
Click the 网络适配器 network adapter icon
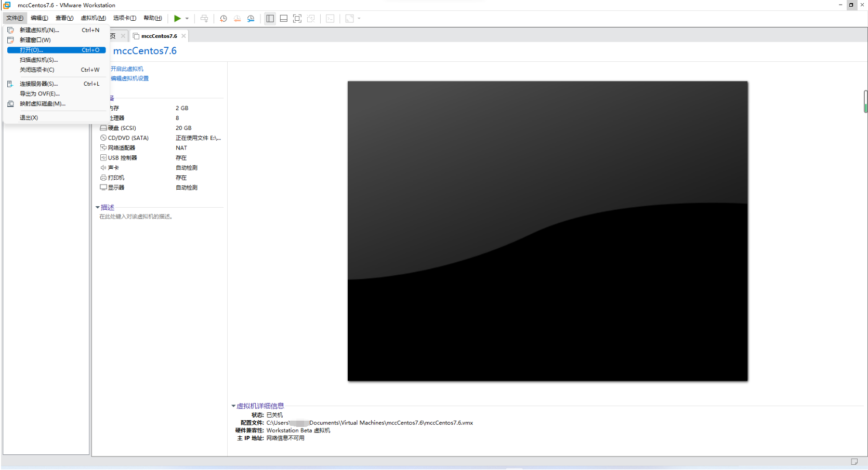pos(103,148)
